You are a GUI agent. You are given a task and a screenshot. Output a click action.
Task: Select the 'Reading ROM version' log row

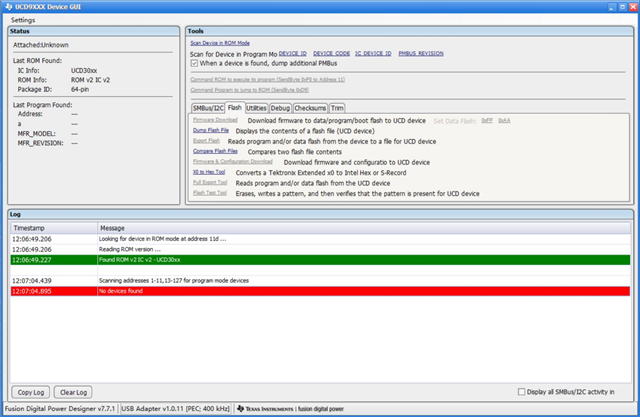(x=320, y=249)
